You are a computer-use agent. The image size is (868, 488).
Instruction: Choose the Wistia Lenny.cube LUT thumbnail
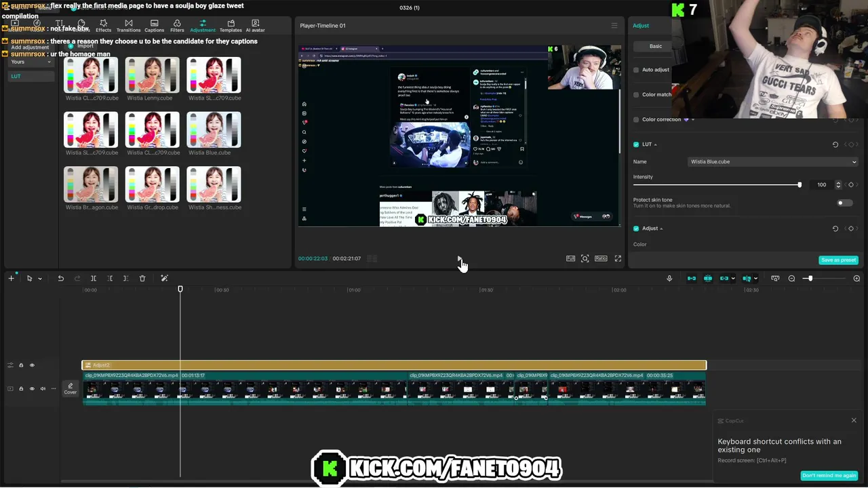pyautogui.click(x=153, y=75)
